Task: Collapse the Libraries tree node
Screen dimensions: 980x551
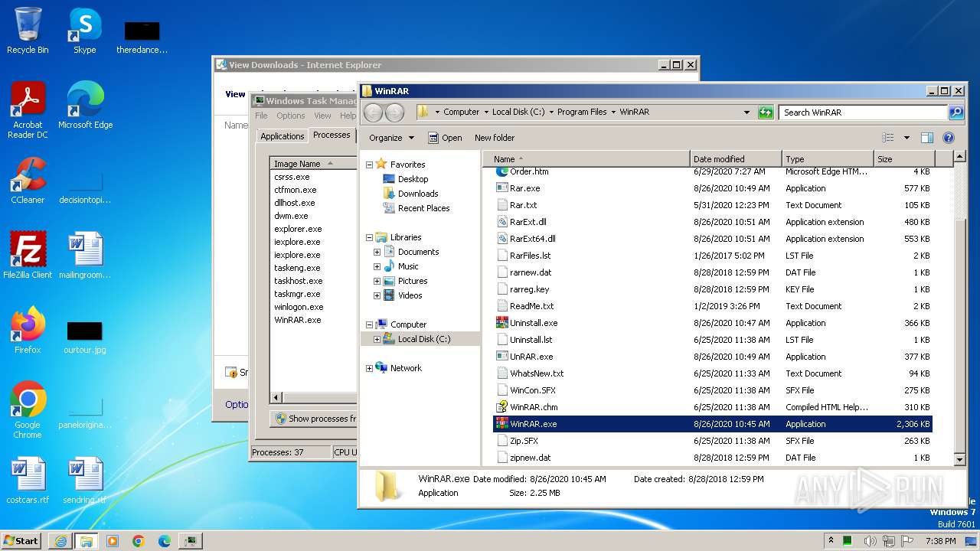Action: (x=369, y=237)
